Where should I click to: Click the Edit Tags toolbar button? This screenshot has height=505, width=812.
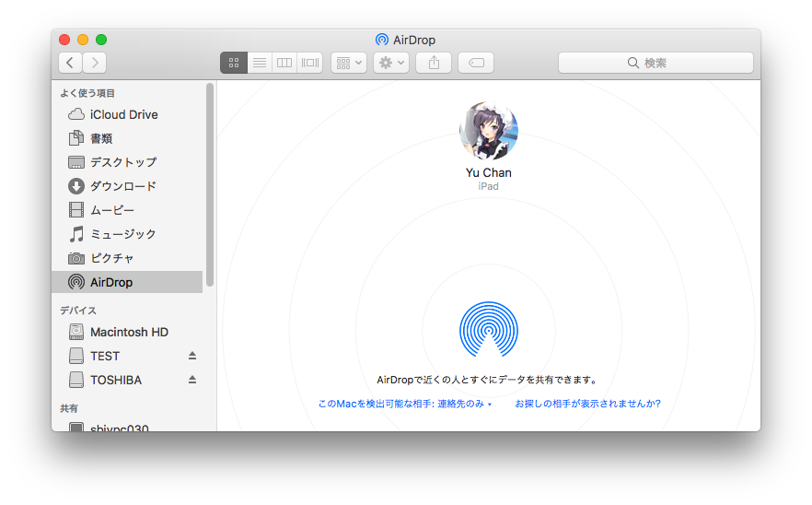click(x=476, y=63)
